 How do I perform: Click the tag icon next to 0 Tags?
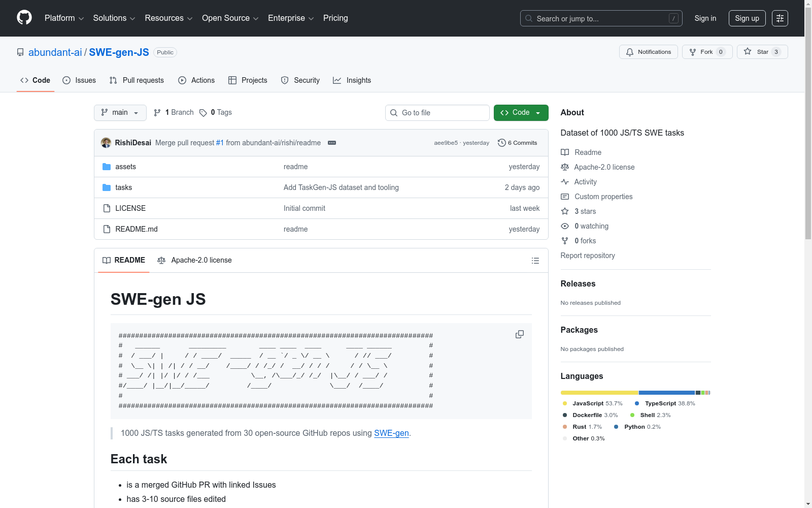tap(203, 113)
